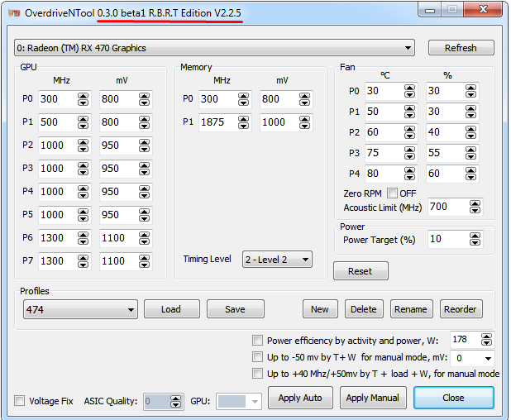Click the New profile button
Screen dimensions: 511x420
tap(320, 309)
